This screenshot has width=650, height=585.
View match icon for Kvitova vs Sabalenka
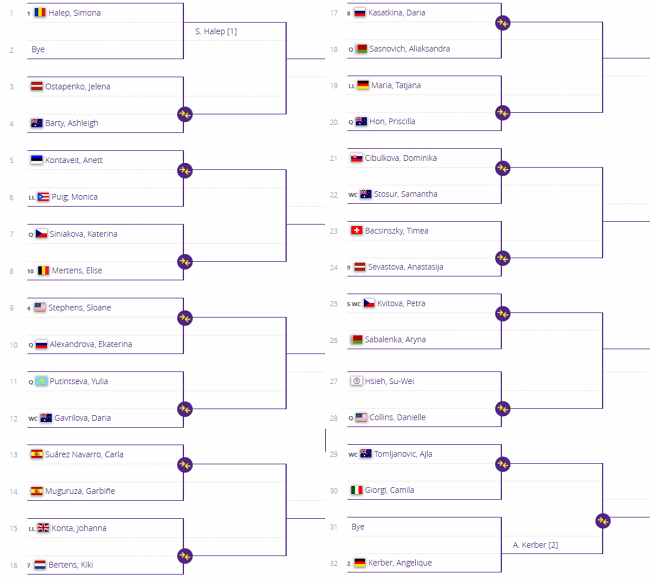(x=502, y=313)
